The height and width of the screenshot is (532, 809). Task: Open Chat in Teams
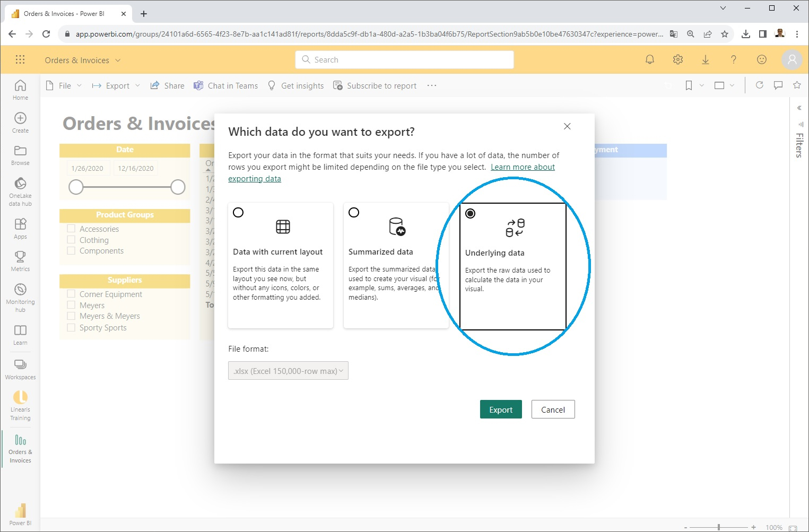pyautogui.click(x=225, y=85)
